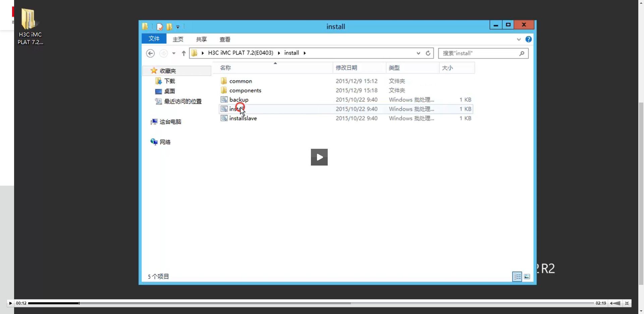Click the backup row type Windows 批处理...
This screenshot has width=644, height=314.
click(x=412, y=100)
